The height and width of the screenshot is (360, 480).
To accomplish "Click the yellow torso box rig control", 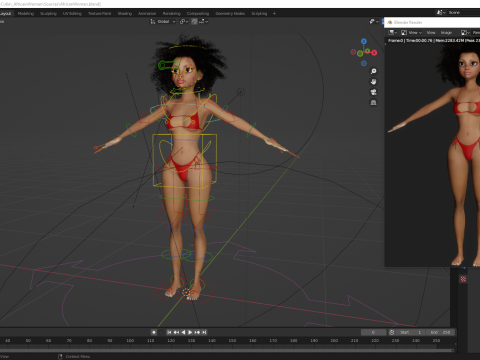I will tap(185, 160).
